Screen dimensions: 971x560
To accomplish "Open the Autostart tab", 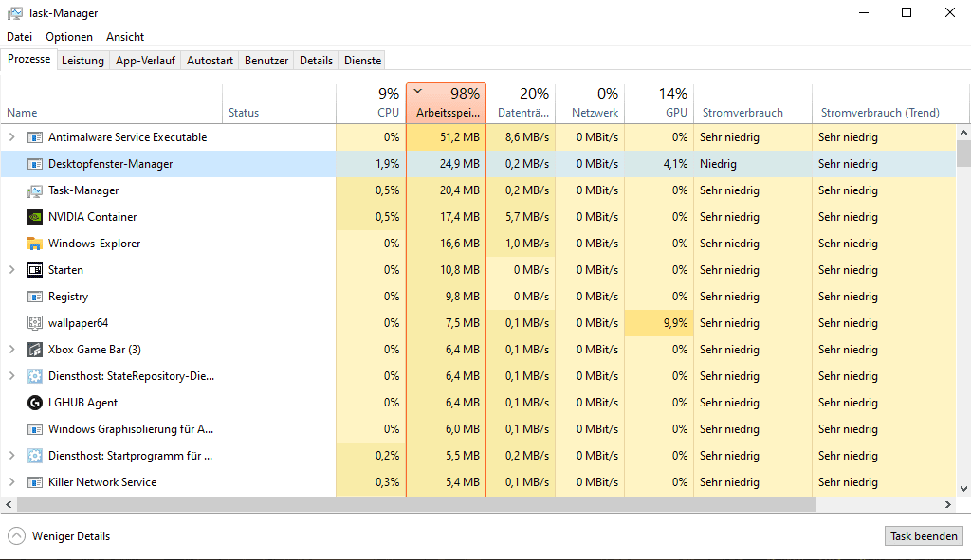I will click(x=210, y=61).
